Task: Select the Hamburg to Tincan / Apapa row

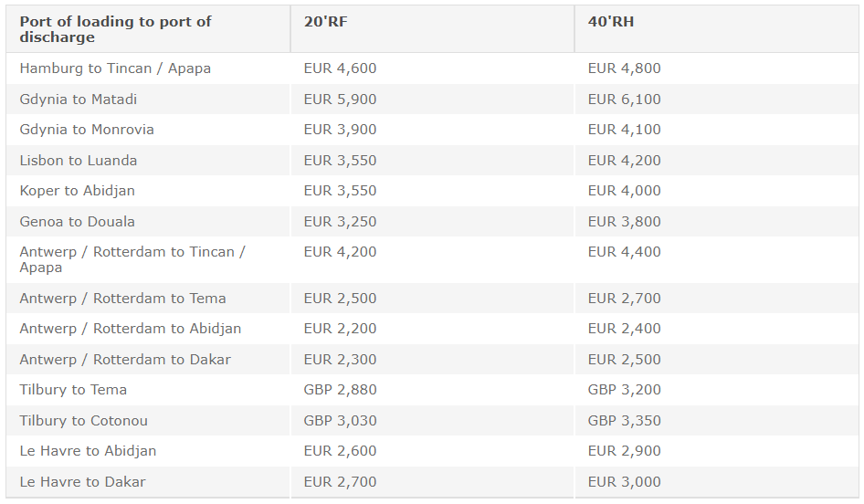Action: [432, 68]
